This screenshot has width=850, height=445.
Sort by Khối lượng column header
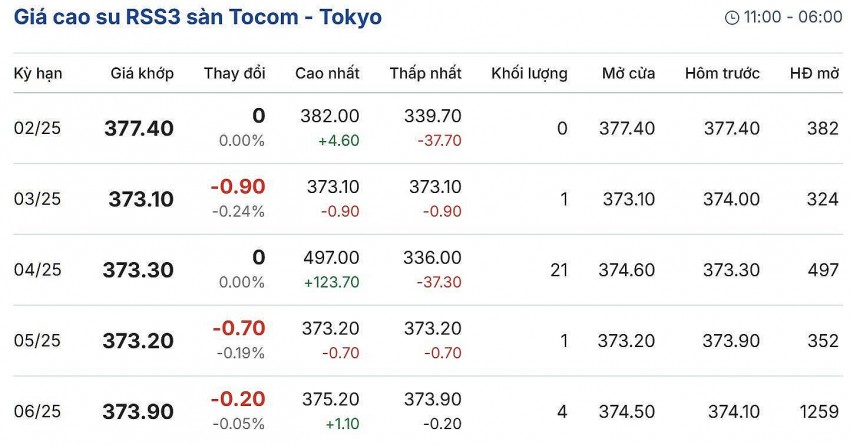pyautogui.click(x=529, y=74)
